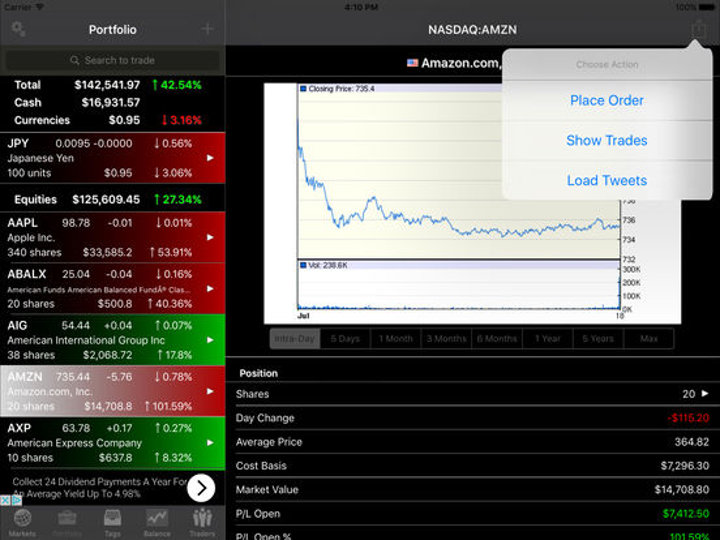
Task: Select the 1 Year chart range
Action: pyautogui.click(x=548, y=339)
